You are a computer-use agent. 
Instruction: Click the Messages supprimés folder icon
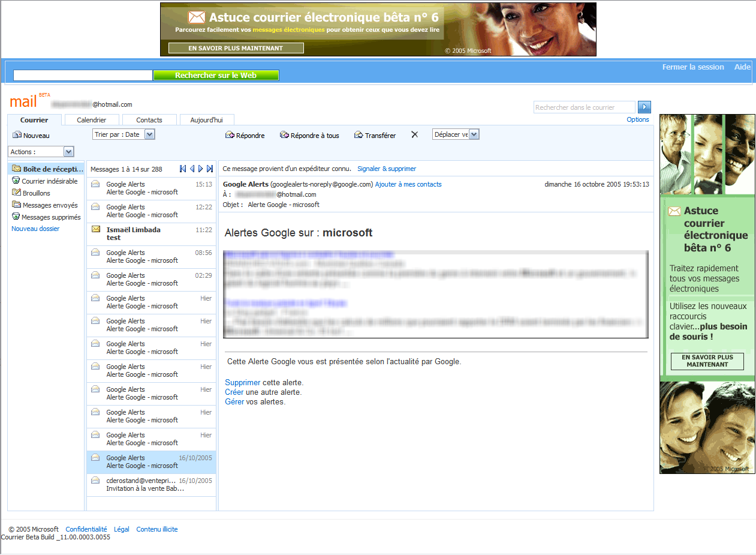pyautogui.click(x=16, y=217)
